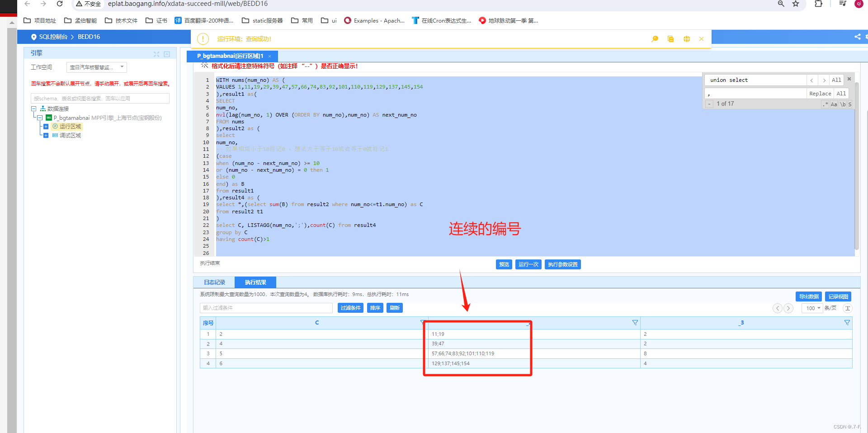Image resolution: width=868 pixels, height=433 pixels.
Task: Expand the 调试区域 tree node
Action: point(46,136)
